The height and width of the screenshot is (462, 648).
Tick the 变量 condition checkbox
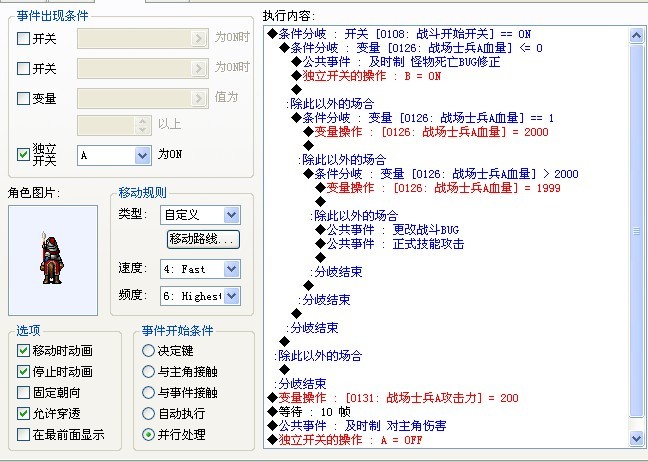(23, 98)
